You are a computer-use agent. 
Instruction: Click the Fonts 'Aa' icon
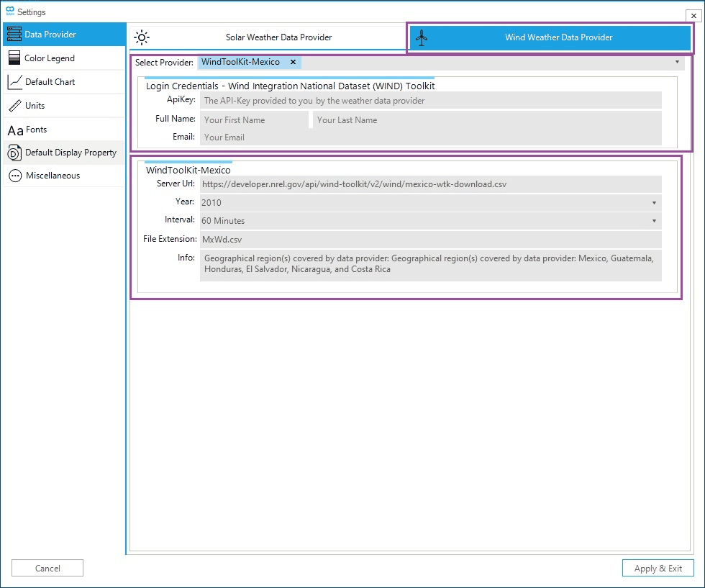tap(15, 130)
